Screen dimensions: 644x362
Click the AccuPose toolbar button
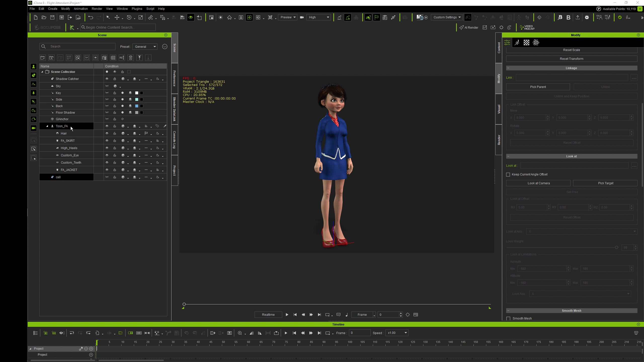click(x=48, y=27)
